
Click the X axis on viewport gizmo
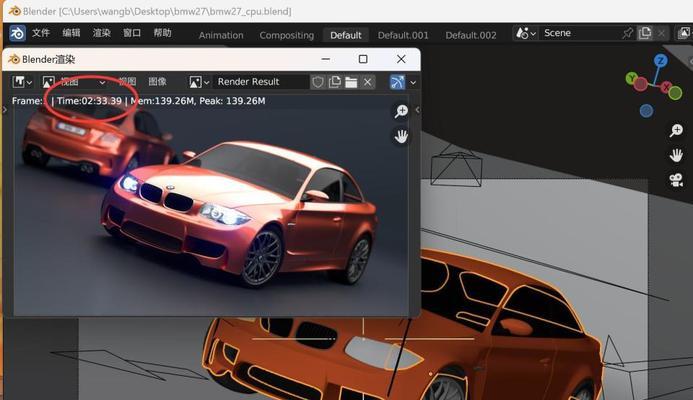click(x=666, y=87)
